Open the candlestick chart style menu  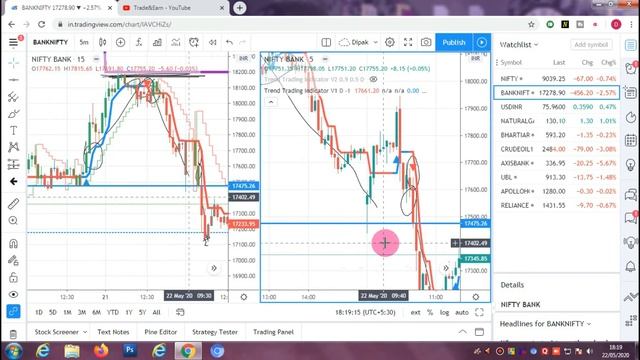pyautogui.click(x=102, y=42)
